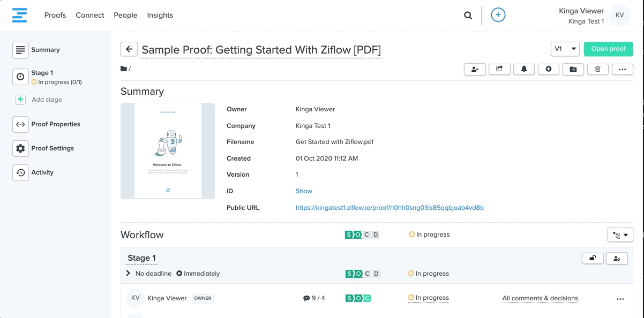This screenshot has width=644, height=318.
Task: Click the search magnifier icon
Action: [468, 16]
